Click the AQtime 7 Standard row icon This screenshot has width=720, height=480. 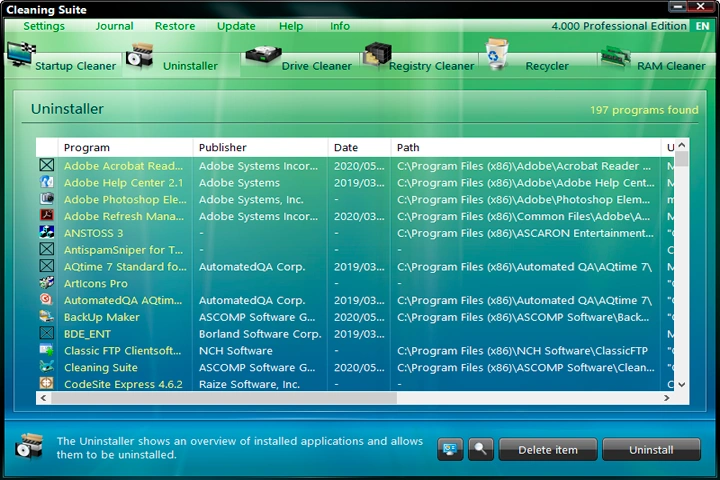[x=46, y=266]
